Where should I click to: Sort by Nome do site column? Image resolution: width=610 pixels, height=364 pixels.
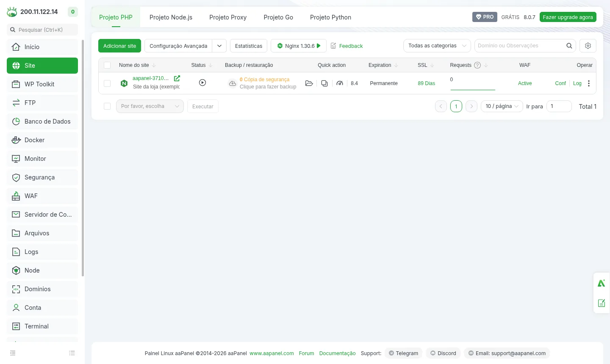click(x=154, y=65)
